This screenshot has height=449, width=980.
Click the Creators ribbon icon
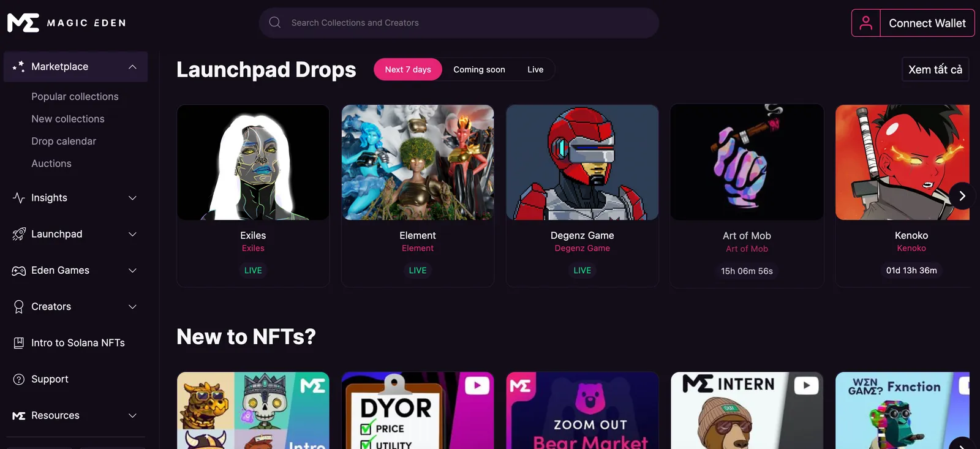click(x=19, y=307)
